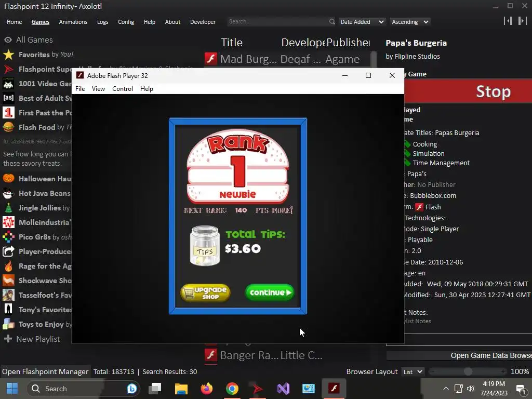Open the Ascending order dropdown
The height and width of the screenshot is (399, 532).
[x=410, y=22]
